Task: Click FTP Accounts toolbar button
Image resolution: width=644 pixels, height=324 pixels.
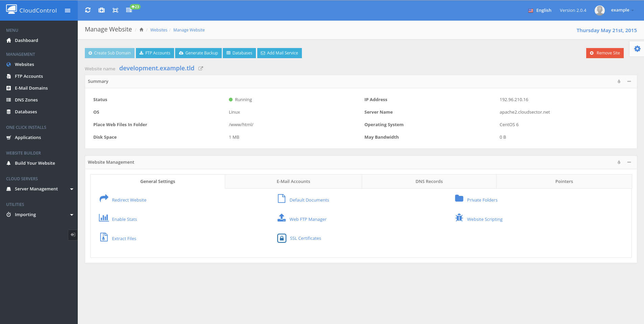Action: pyautogui.click(x=155, y=53)
